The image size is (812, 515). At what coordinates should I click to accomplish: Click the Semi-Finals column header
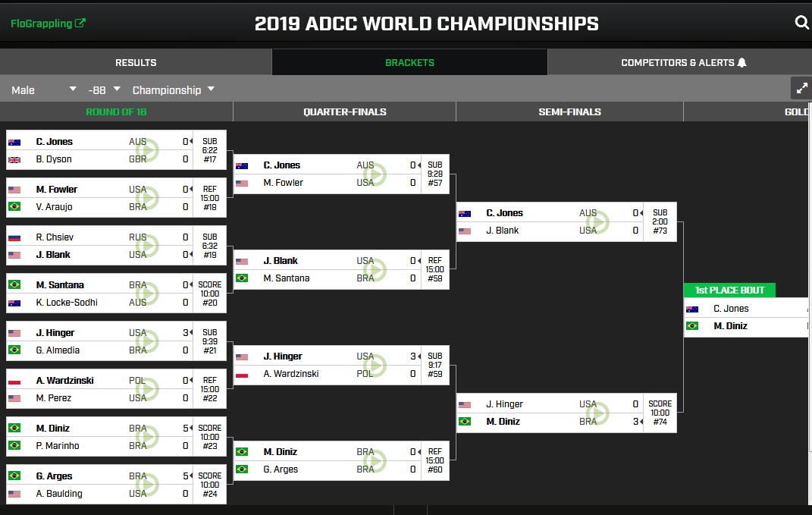pyautogui.click(x=569, y=112)
